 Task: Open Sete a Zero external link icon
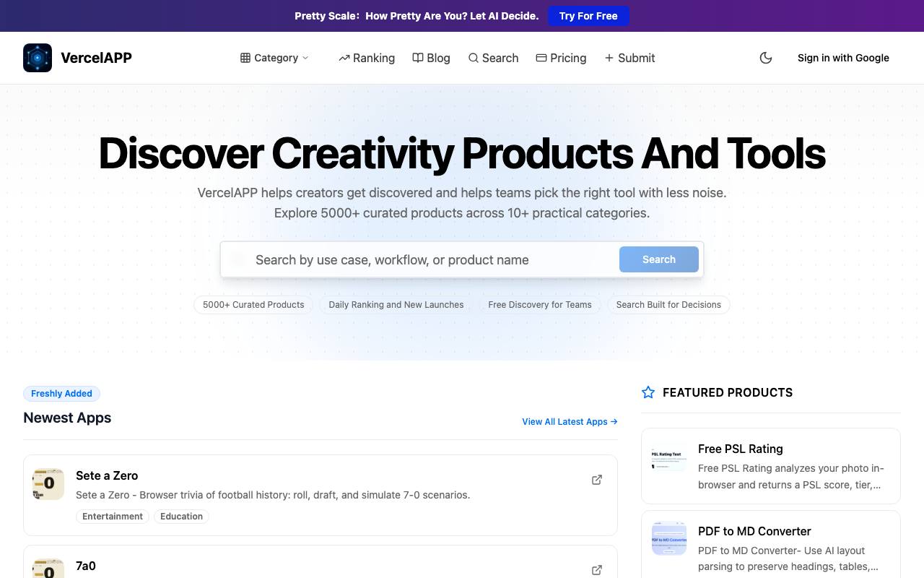597,480
